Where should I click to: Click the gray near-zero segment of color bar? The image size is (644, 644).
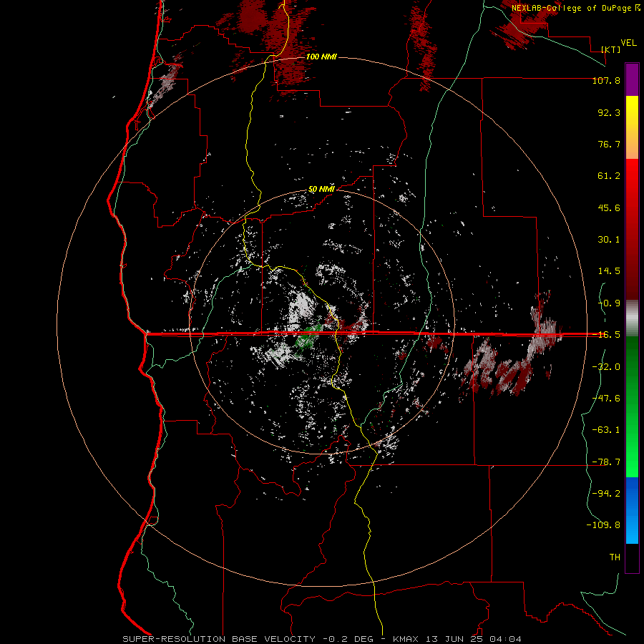point(632,318)
